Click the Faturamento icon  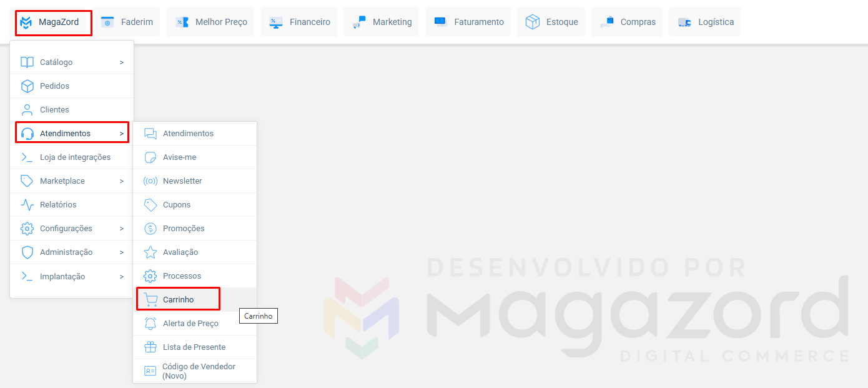coord(440,22)
